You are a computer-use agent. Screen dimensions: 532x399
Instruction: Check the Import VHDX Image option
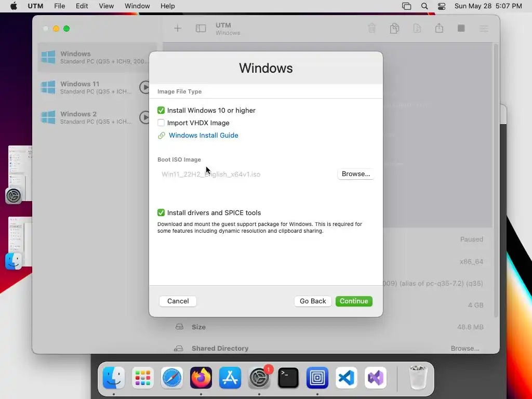[x=161, y=123]
